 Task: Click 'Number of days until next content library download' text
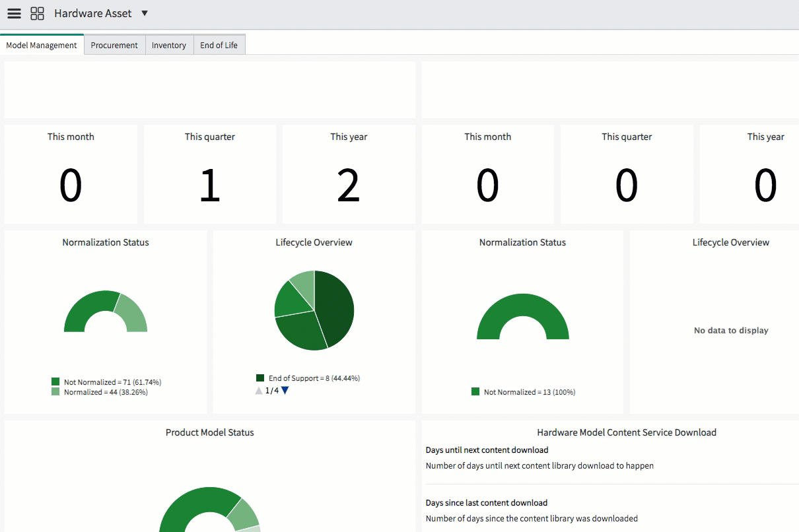[539, 466]
